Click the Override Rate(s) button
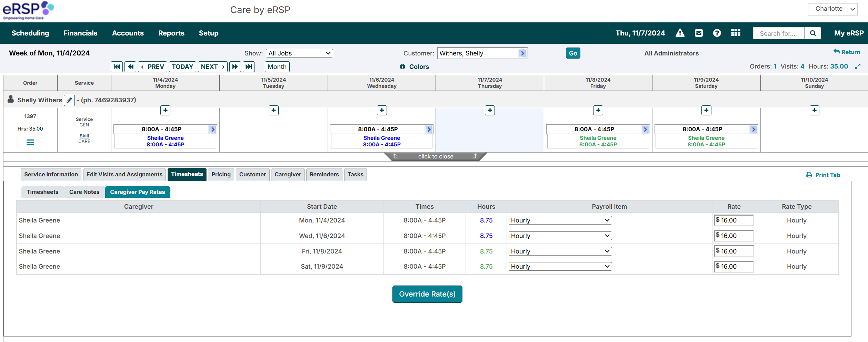The image size is (868, 342). pos(427,294)
